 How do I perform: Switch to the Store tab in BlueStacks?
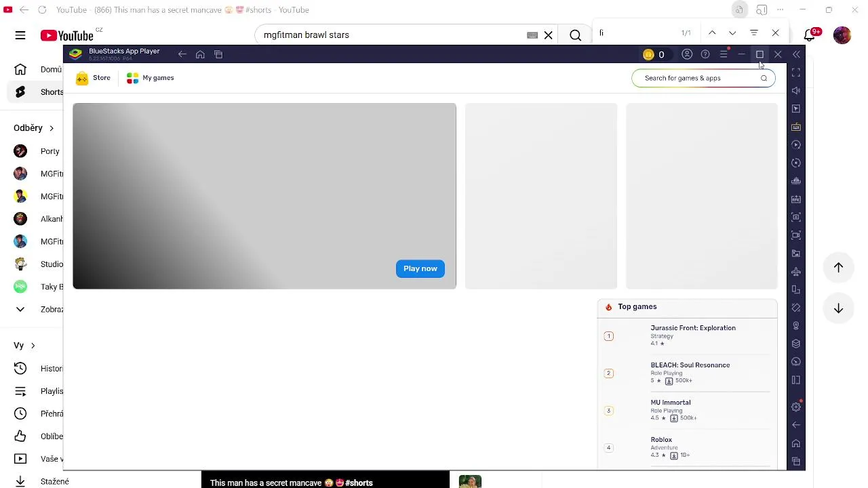click(93, 78)
